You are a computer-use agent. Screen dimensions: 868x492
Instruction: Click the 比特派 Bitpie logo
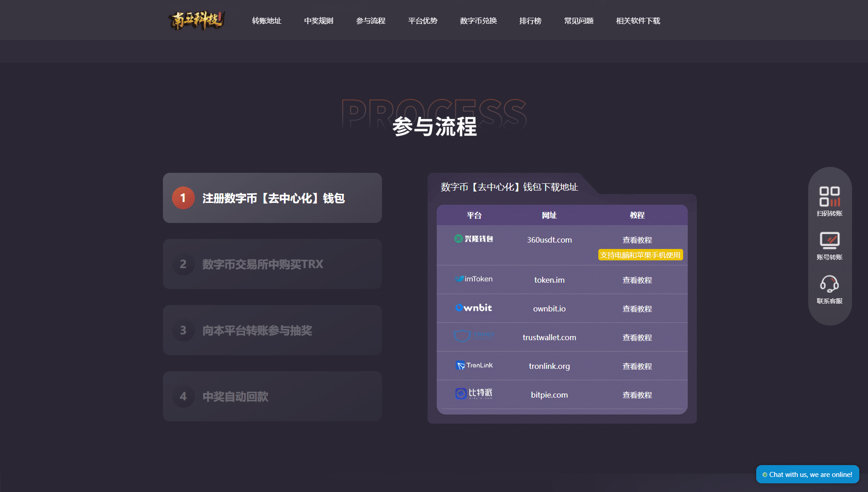point(474,394)
